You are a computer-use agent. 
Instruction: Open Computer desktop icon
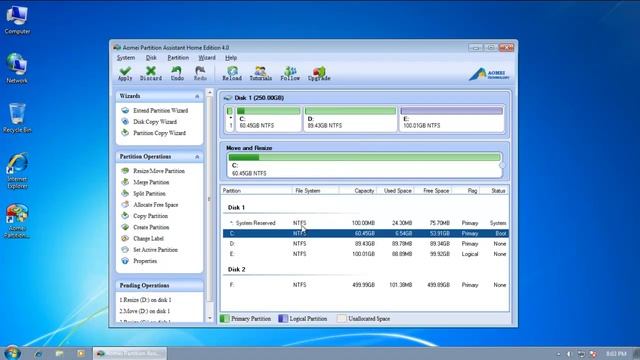coord(17,20)
